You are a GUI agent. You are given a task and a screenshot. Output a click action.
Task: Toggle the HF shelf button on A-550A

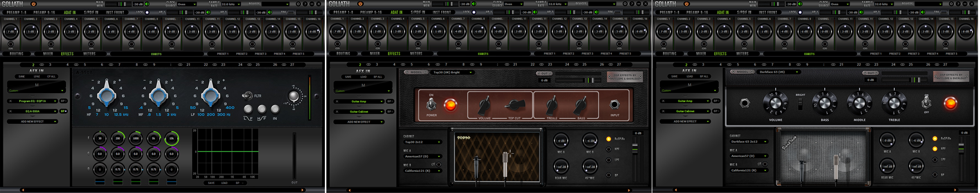tap(262, 109)
